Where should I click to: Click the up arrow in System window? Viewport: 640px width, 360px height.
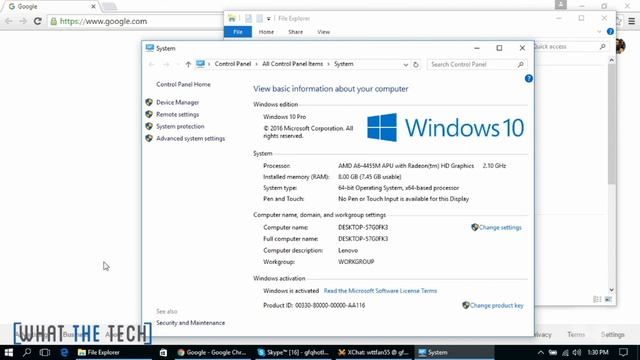(188, 64)
